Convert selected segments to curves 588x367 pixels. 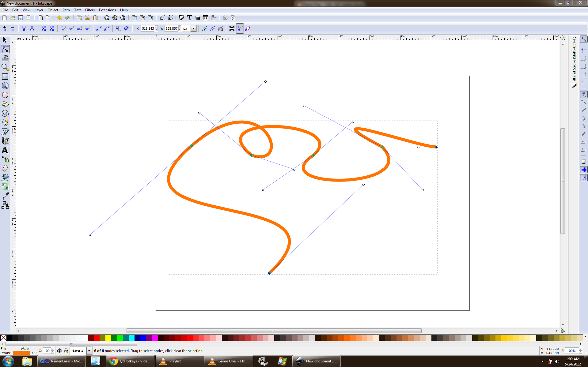pos(107,28)
